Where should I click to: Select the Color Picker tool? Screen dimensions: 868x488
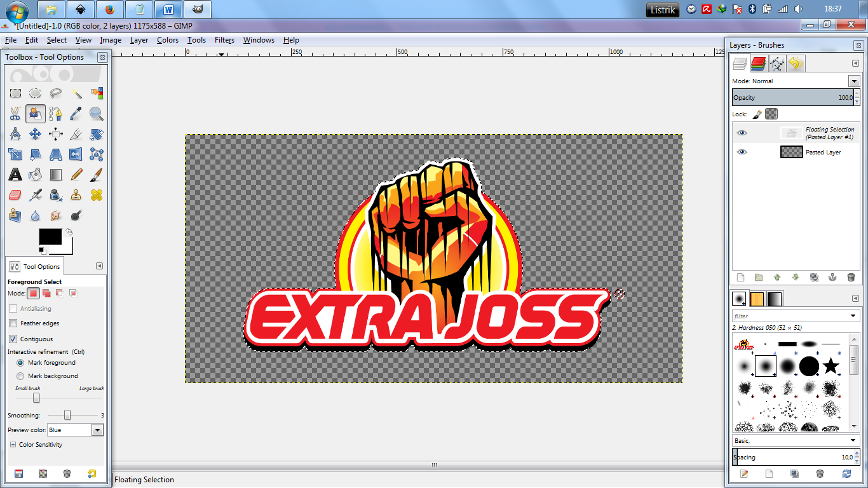[76, 114]
